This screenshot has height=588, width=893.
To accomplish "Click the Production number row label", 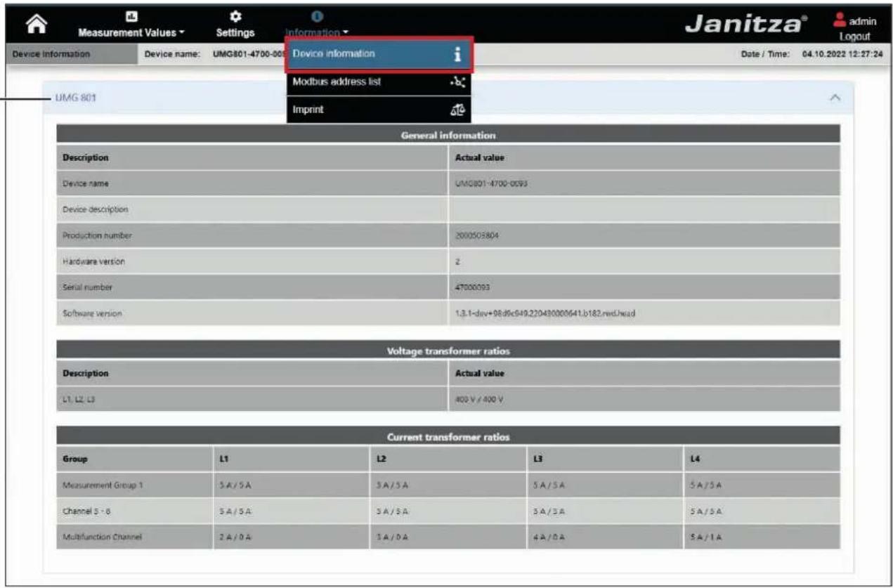I will point(98,235).
